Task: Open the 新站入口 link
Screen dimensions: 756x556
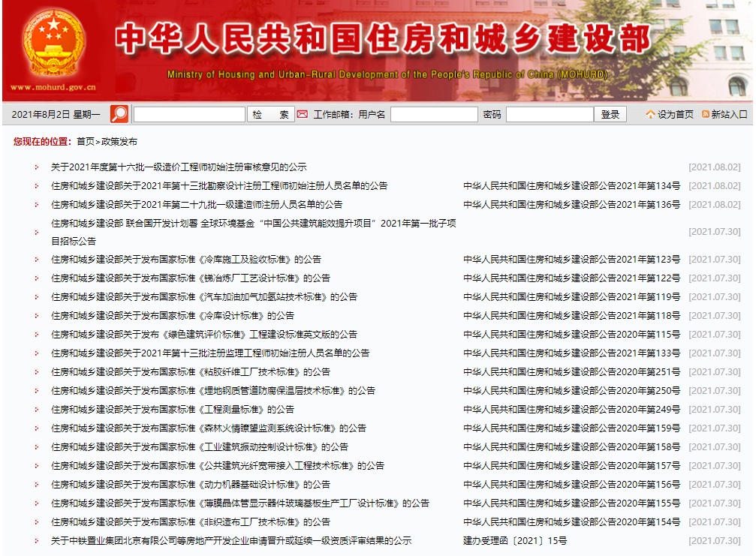Action: 729,114
